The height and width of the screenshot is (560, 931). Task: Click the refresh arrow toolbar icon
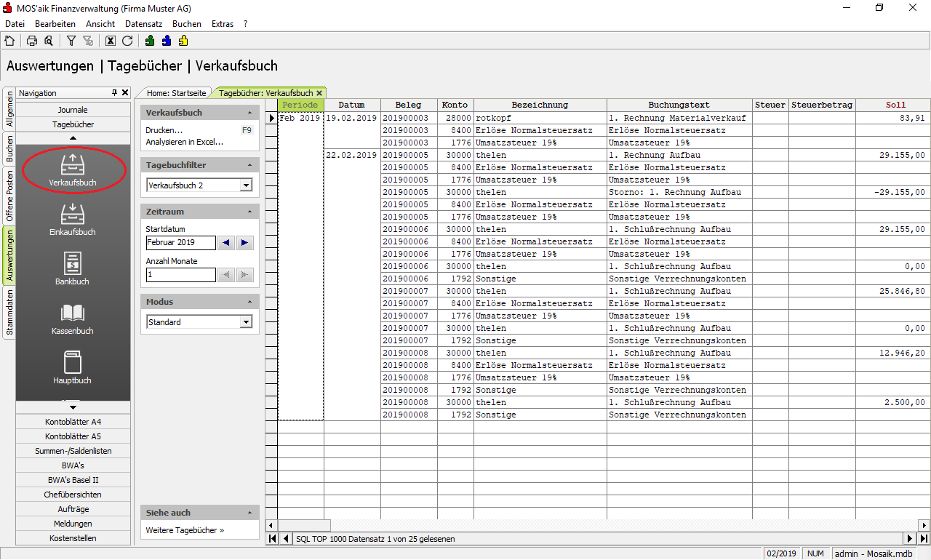[x=127, y=41]
